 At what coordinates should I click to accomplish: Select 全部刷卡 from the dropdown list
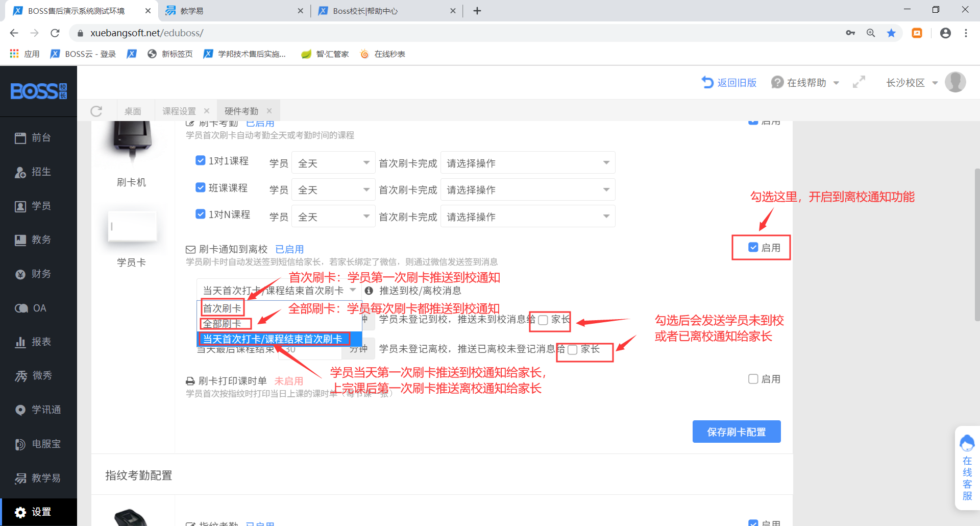tap(223, 324)
